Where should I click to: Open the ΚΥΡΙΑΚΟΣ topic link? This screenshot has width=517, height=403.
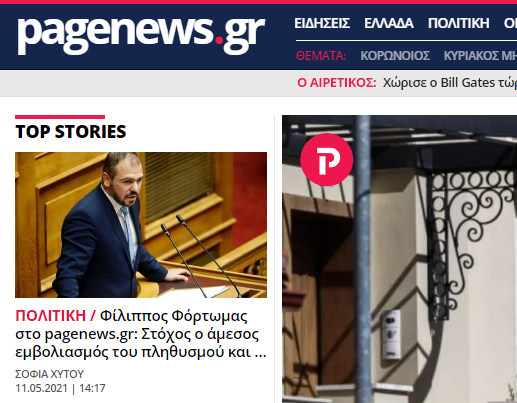point(480,56)
